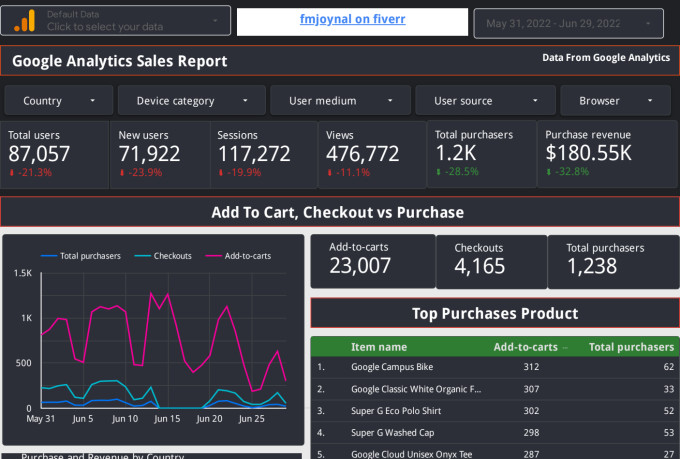
Task: Open the date range picker
Action: point(569,23)
